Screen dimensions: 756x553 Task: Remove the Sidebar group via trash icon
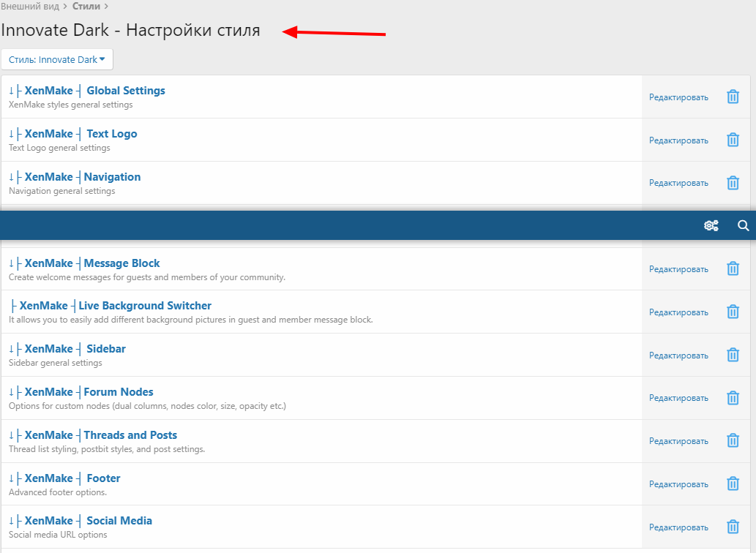pos(733,355)
